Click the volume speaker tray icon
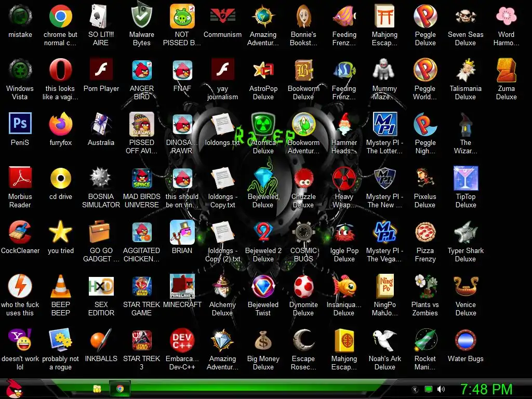The width and height of the screenshot is (532, 399). (x=441, y=389)
